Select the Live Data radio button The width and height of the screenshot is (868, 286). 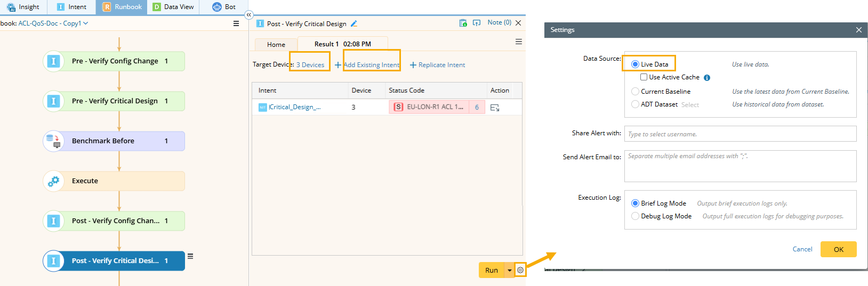[635, 64]
